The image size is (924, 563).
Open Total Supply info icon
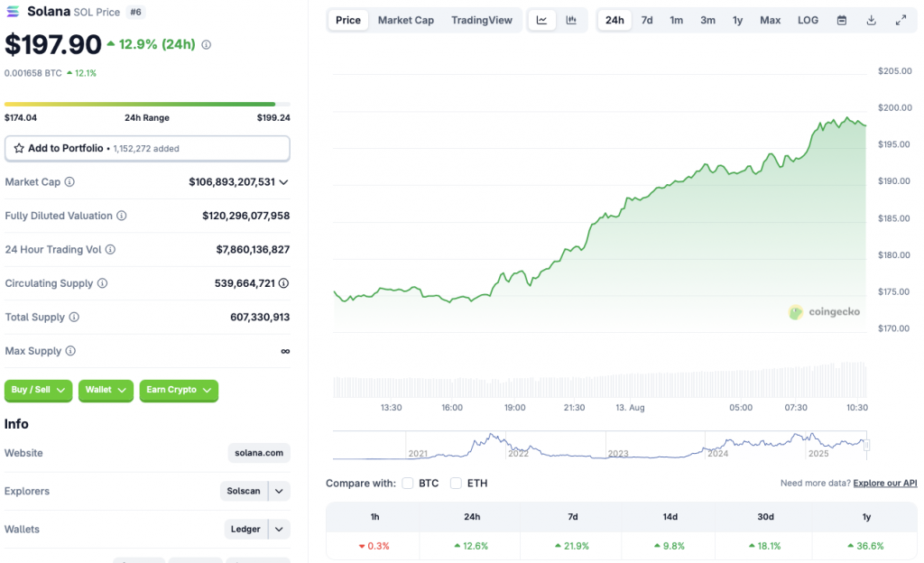(74, 317)
